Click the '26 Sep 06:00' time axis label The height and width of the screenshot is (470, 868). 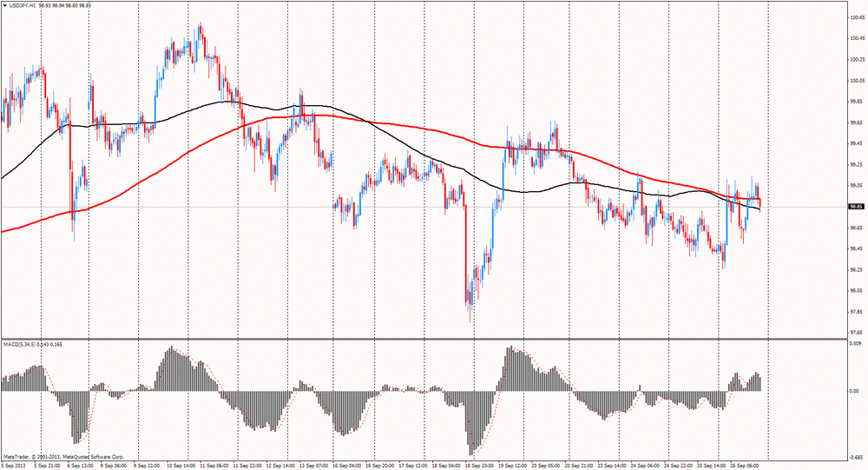[x=745, y=466]
